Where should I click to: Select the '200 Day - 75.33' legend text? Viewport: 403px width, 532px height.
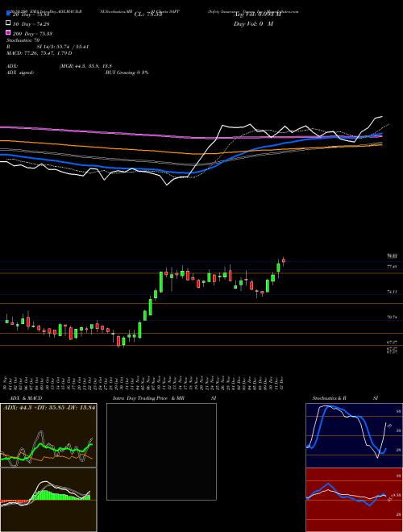click(32, 33)
